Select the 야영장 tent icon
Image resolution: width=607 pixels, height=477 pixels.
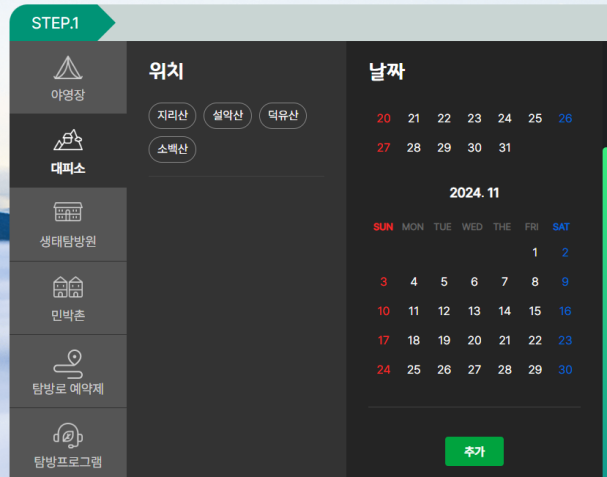coord(68,68)
